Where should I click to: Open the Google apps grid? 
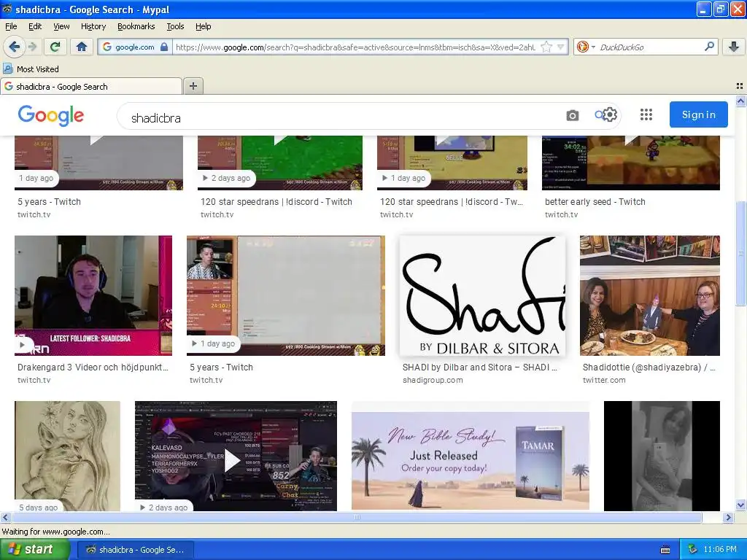click(646, 114)
